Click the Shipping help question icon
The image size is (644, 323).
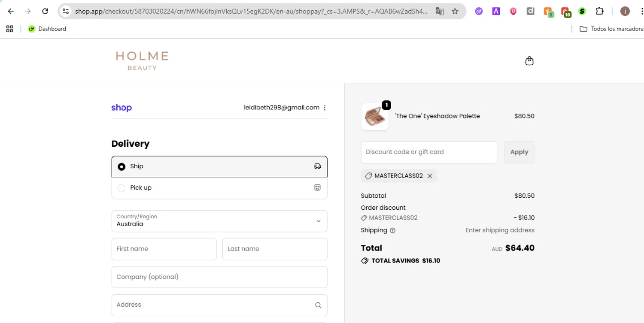(x=392, y=230)
